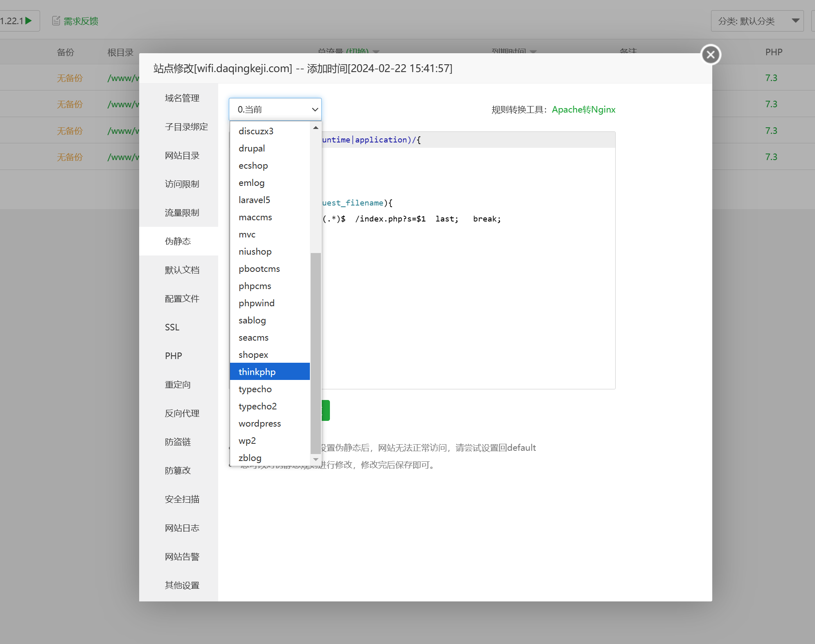Open the 配置文件 tab
This screenshot has height=644, width=815.
point(182,298)
